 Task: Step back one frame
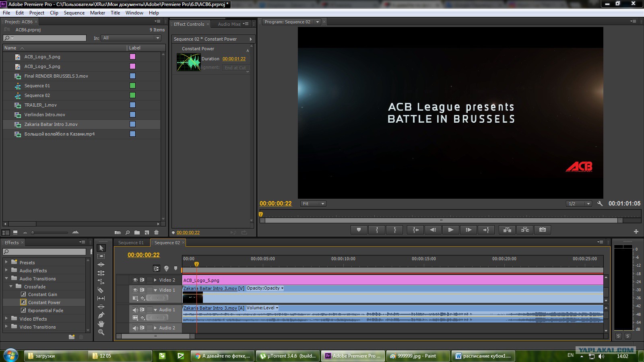[433, 230]
